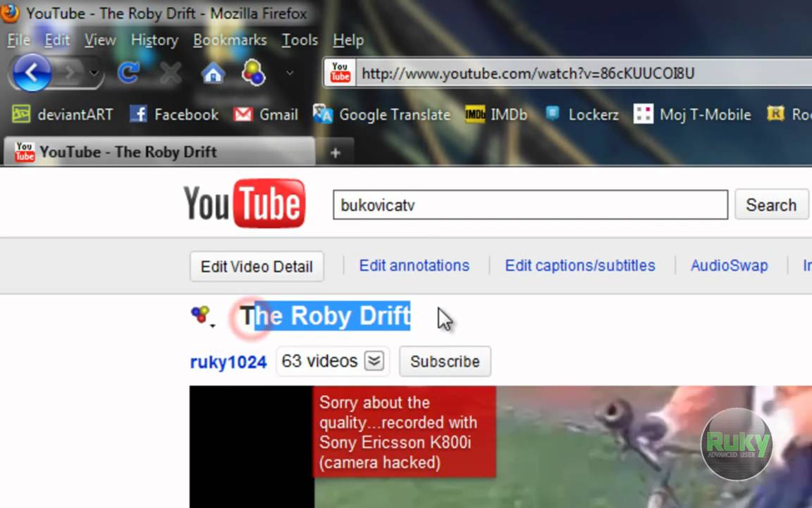Open the Moj T-Mobile bookmark

click(692, 114)
